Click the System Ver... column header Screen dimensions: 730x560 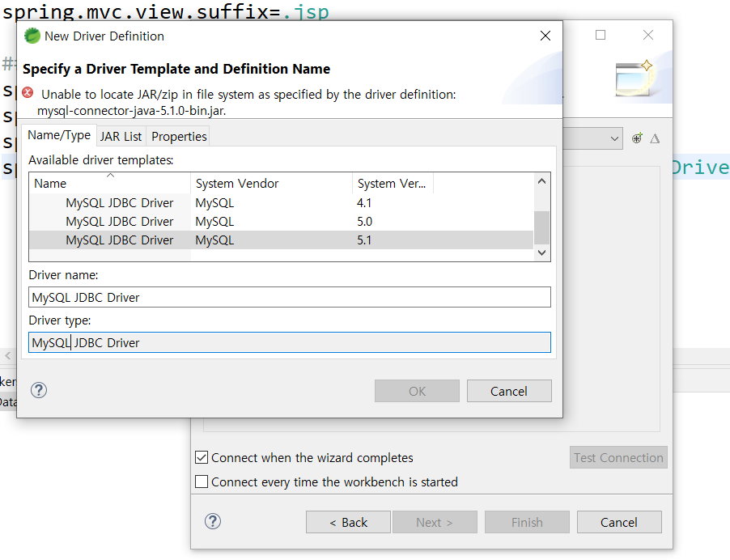(393, 184)
